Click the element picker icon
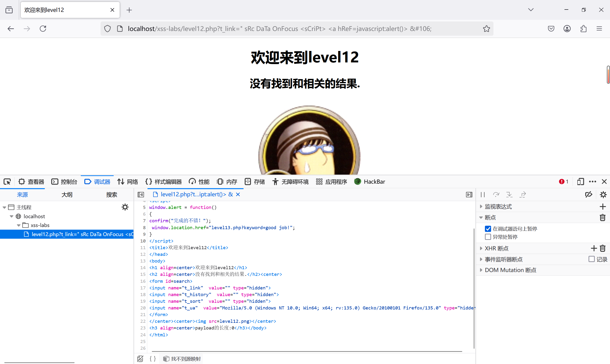The width and height of the screenshot is (610, 364). pyautogui.click(x=7, y=182)
